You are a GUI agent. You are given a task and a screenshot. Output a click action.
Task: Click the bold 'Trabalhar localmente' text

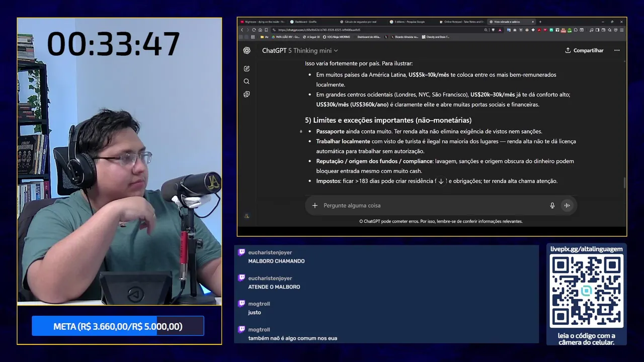tap(343, 141)
